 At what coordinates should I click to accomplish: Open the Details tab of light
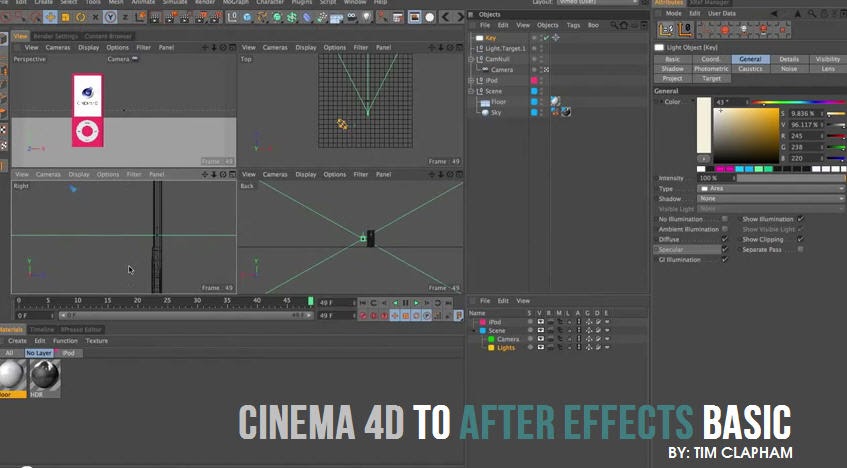[789, 59]
